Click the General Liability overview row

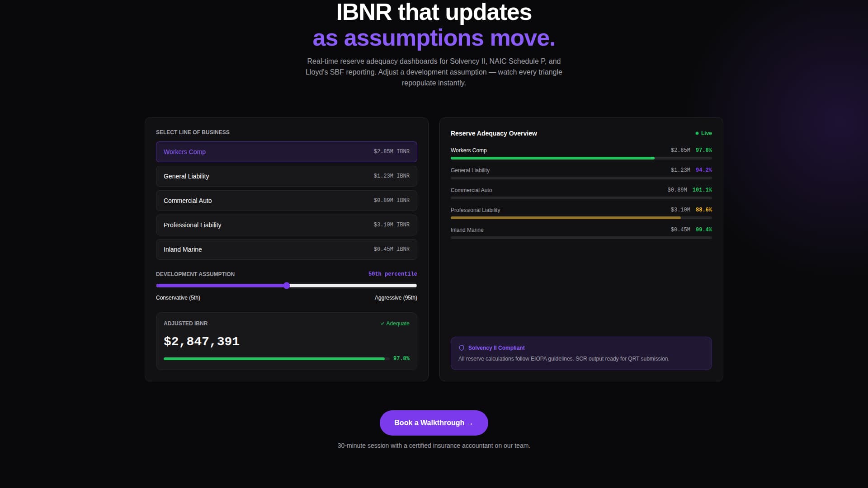(x=470, y=170)
